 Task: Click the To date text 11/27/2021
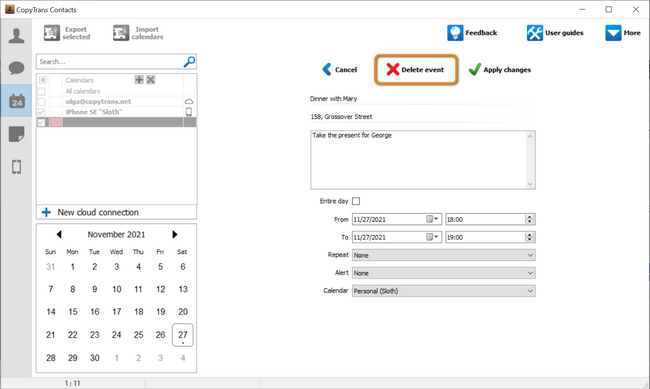pyautogui.click(x=369, y=238)
